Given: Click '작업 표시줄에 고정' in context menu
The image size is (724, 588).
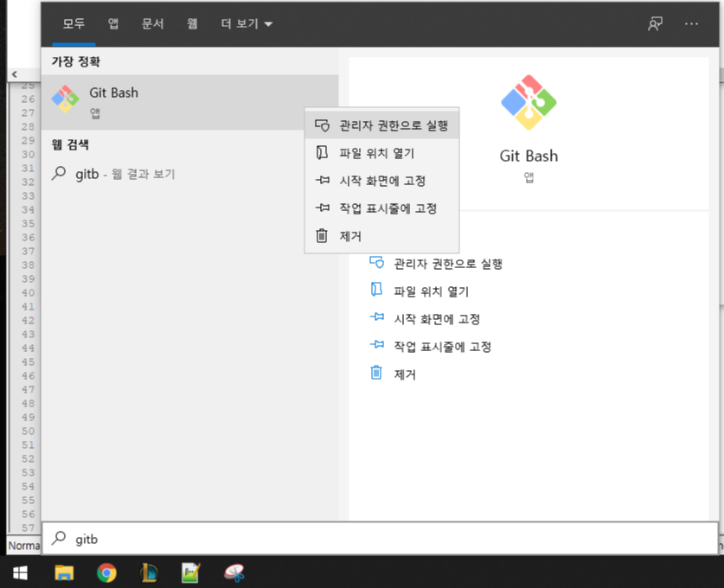Looking at the screenshot, I should (x=381, y=208).
